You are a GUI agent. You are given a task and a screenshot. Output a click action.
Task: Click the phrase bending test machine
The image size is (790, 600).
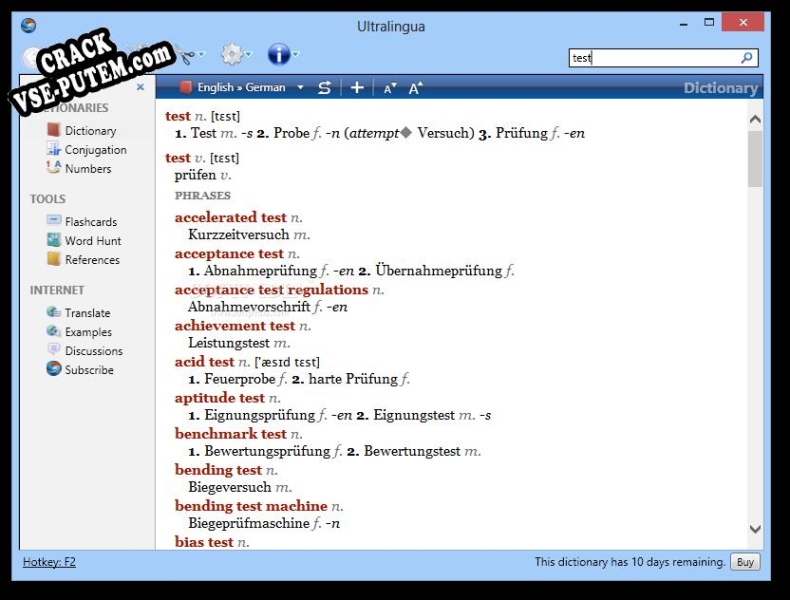251,506
